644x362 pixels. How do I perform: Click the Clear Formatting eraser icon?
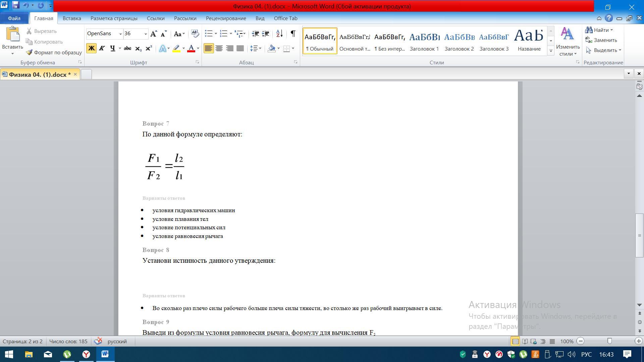tap(195, 34)
